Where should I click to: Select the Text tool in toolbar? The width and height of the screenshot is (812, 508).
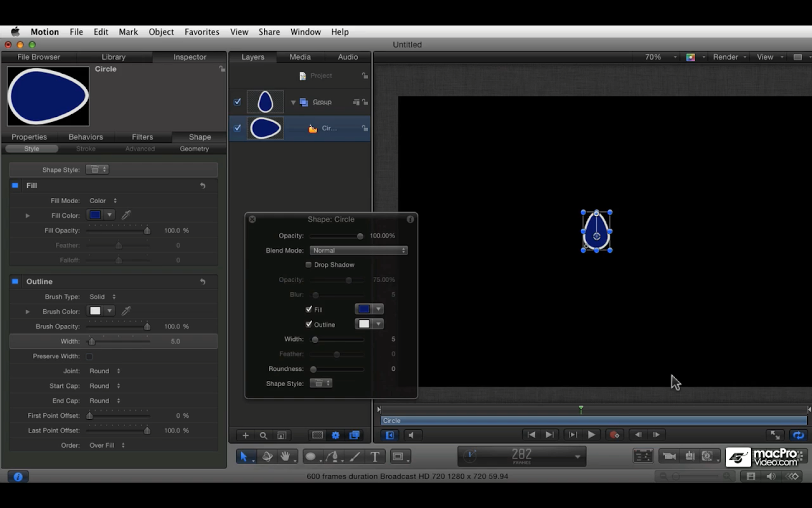coord(375,457)
